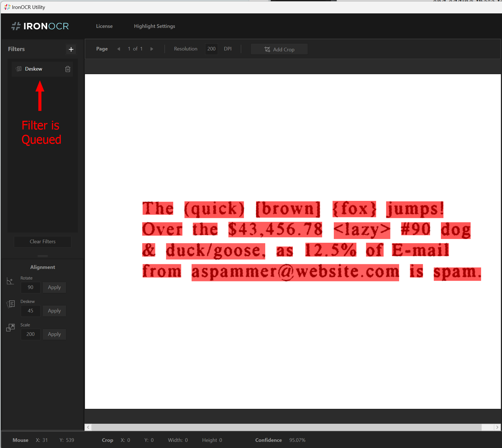Click the Resolution DPI input field
Image resolution: width=502 pixels, height=448 pixels.
[x=211, y=49]
